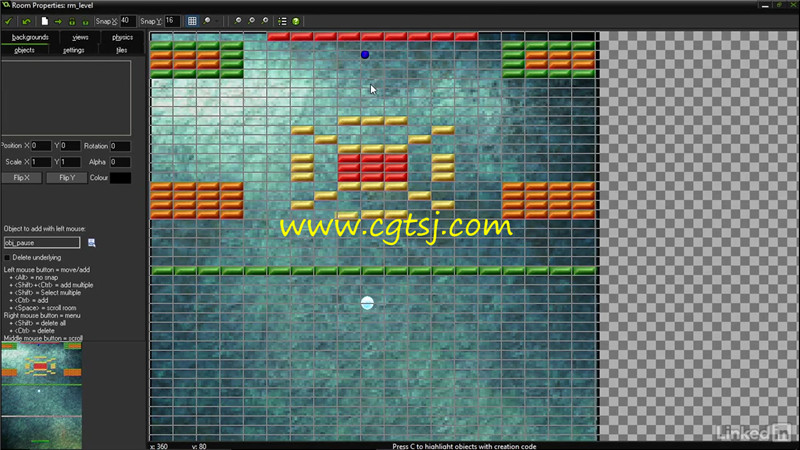Expand the arrow beside the magnifier icon
Image resolution: width=800 pixels, height=450 pixels.
[x=216, y=21]
